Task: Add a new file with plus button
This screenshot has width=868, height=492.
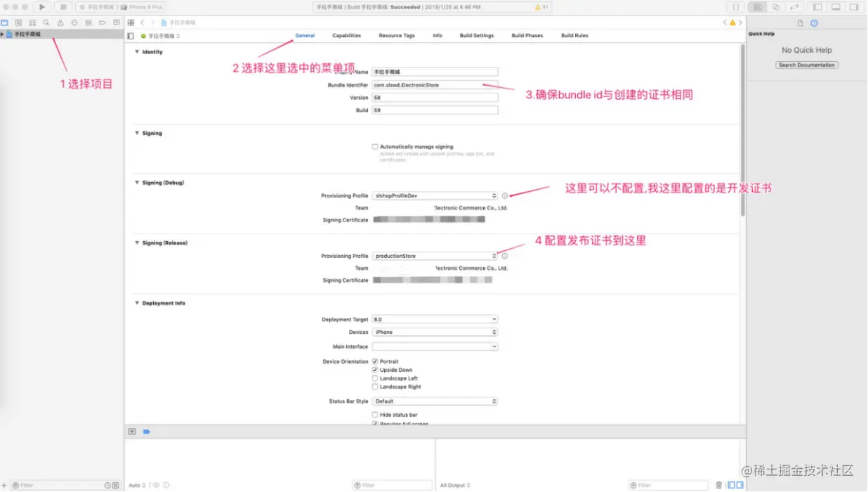Action: (4, 485)
